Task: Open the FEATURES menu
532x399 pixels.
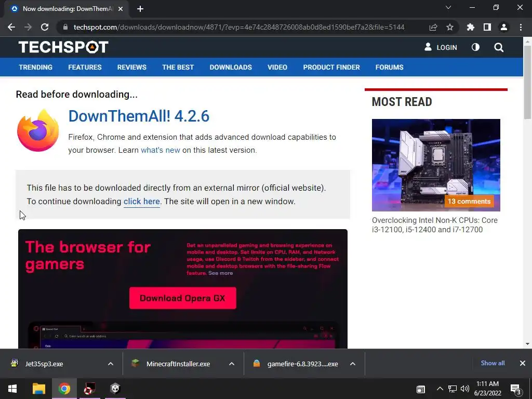Action: pos(85,67)
